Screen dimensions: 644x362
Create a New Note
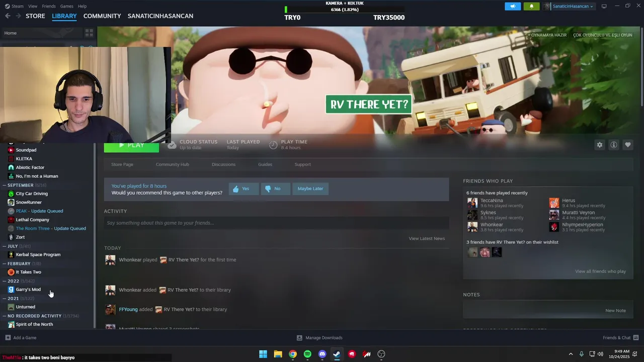[x=615, y=310]
